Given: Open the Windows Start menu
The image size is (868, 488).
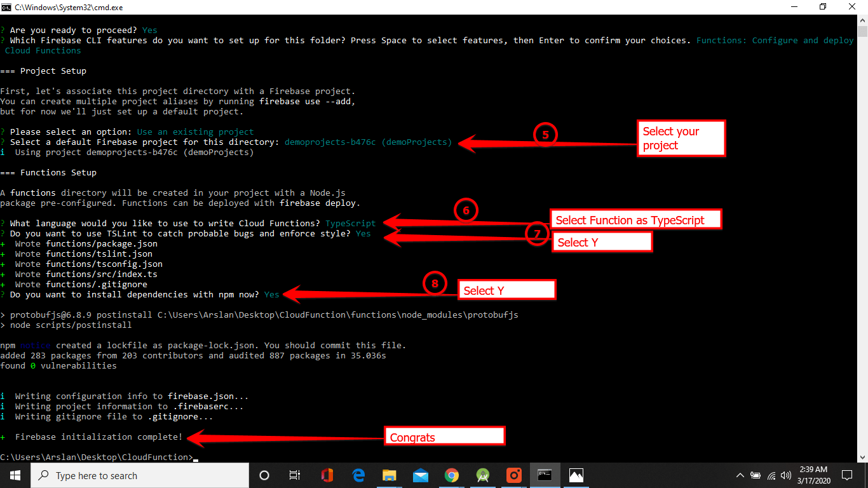Looking at the screenshot, I should 15,475.
